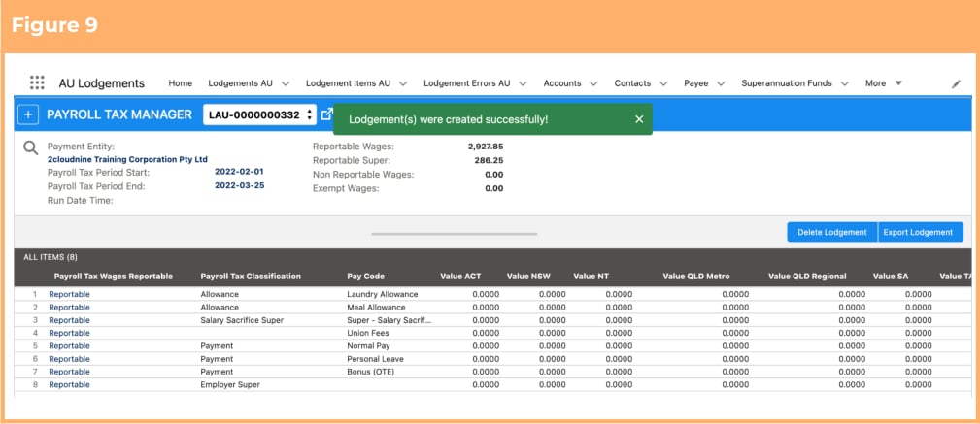The image size is (980, 424).
Task: Expand the Lodgement Items AU chevron
Action: [x=403, y=83]
